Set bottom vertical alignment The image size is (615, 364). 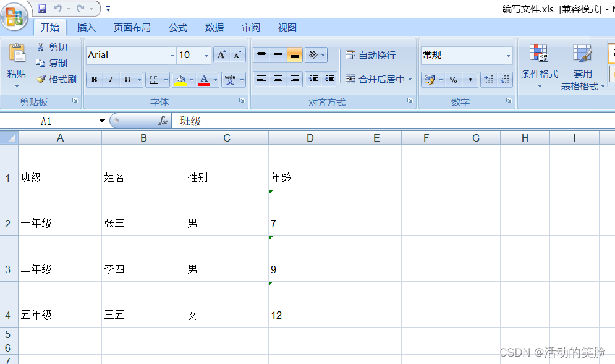pos(295,55)
